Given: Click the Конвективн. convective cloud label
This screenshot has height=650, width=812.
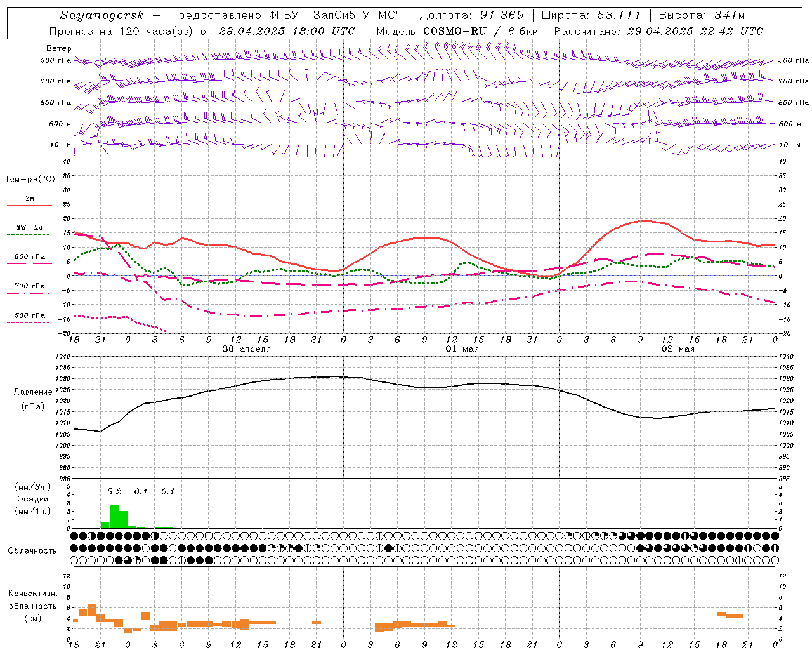Looking at the screenshot, I should click(32, 594).
